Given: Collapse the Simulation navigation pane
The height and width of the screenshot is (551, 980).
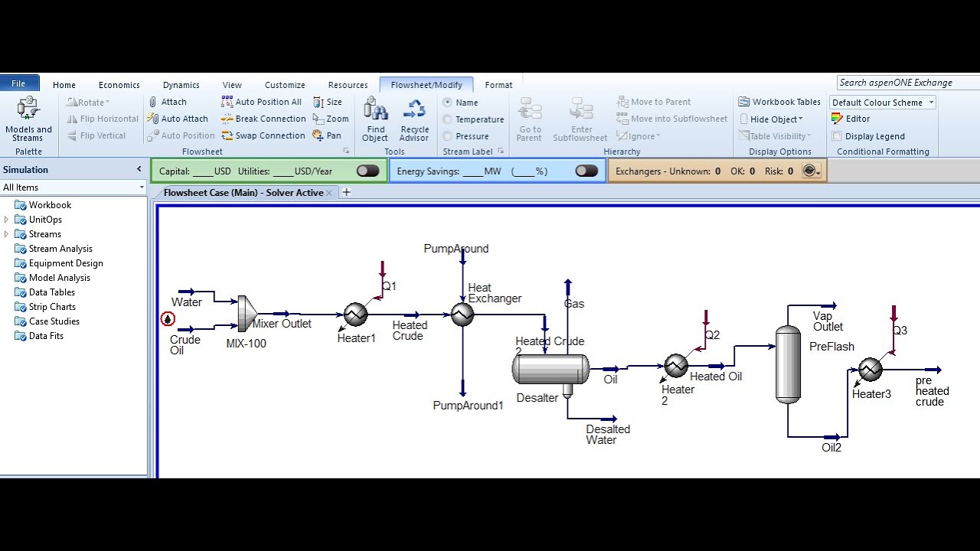Looking at the screenshot, I should 139,169.
